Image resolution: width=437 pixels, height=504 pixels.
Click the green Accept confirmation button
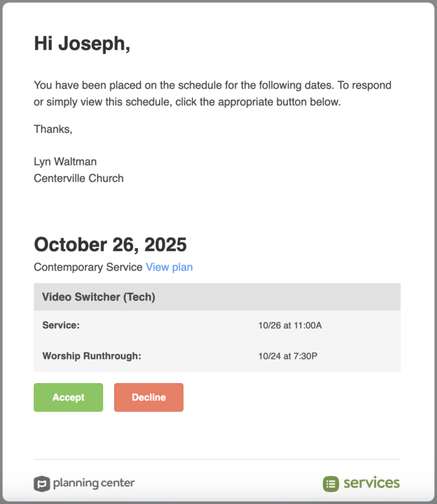coord(68,397)
